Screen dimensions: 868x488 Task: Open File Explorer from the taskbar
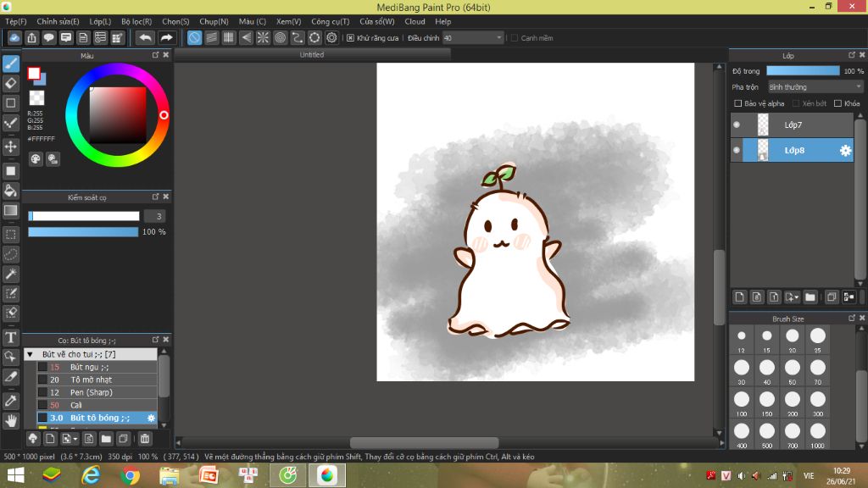coord(170,476)
